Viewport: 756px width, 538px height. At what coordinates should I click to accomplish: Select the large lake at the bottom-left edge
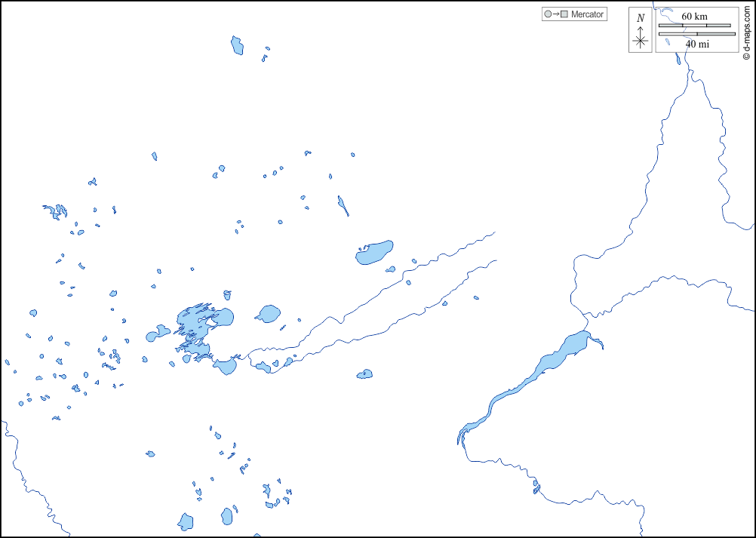[x=186, y=521]
